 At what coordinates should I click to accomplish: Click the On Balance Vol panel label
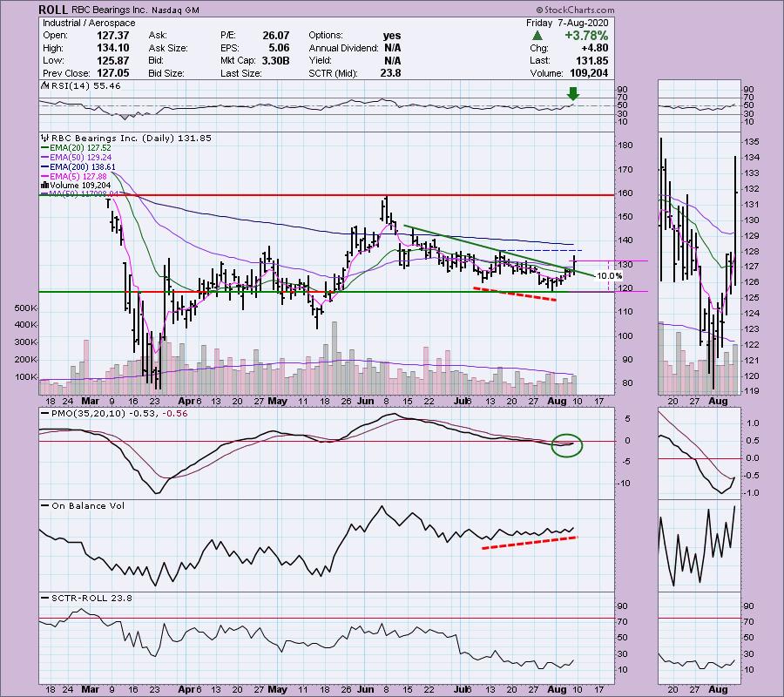75,504
